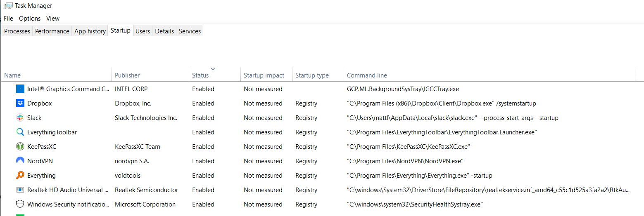Click the EverythingToolbar magnifier icon

click(x=20, y=132)
